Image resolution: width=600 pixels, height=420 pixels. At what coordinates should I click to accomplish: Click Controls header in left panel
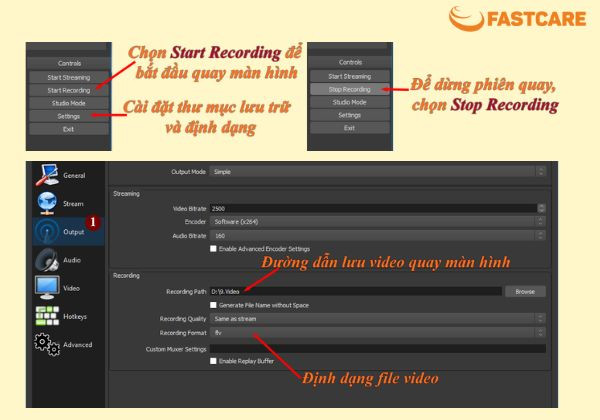(x=69, y=63)
